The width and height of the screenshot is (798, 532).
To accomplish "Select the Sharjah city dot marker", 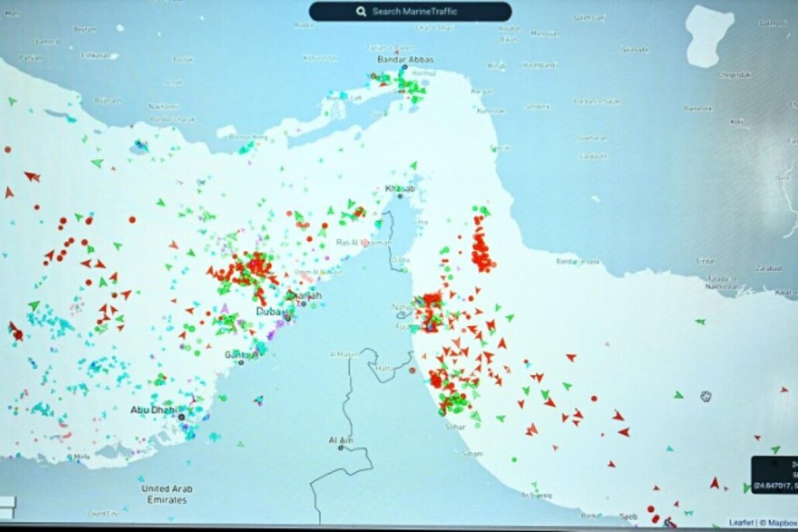I will click(x=303, y=304).
